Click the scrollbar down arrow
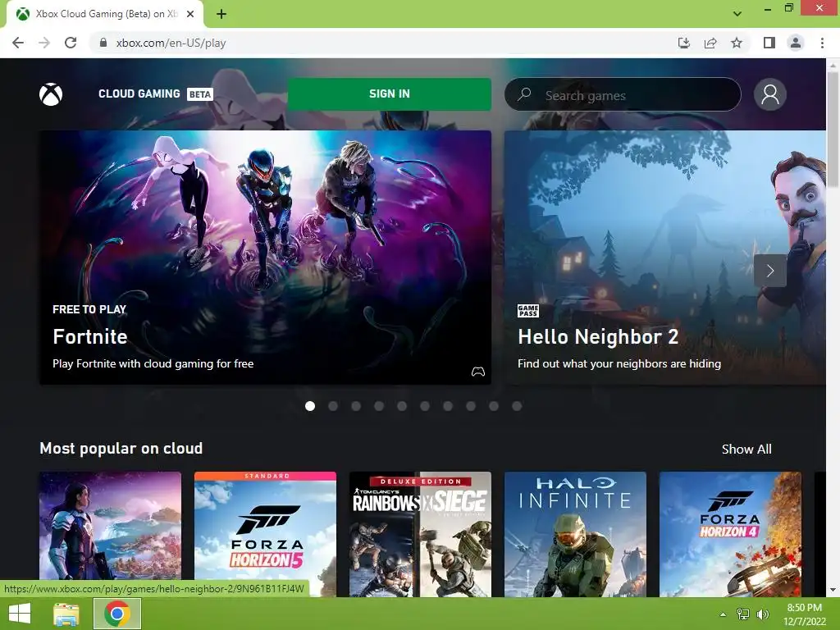This screenshot has height=630, width=840. pyautogui.click(x=833, y=590)
